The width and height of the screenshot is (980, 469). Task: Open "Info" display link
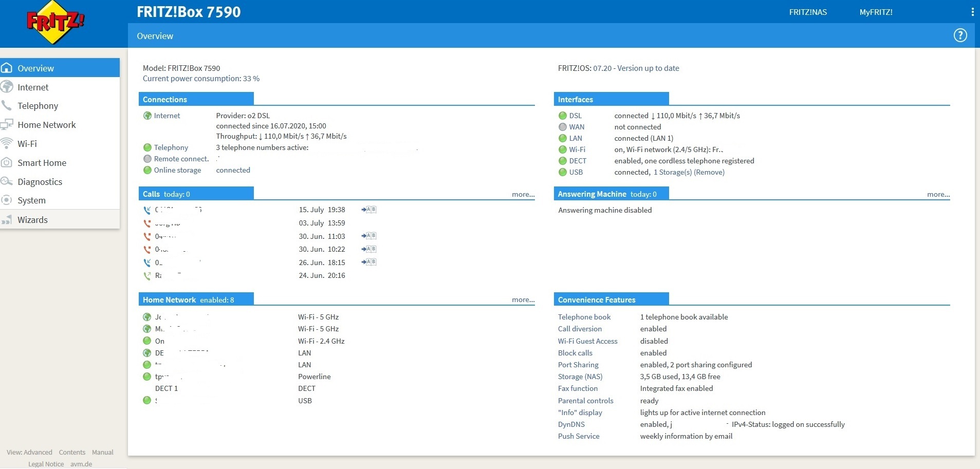tap(580, 412)
